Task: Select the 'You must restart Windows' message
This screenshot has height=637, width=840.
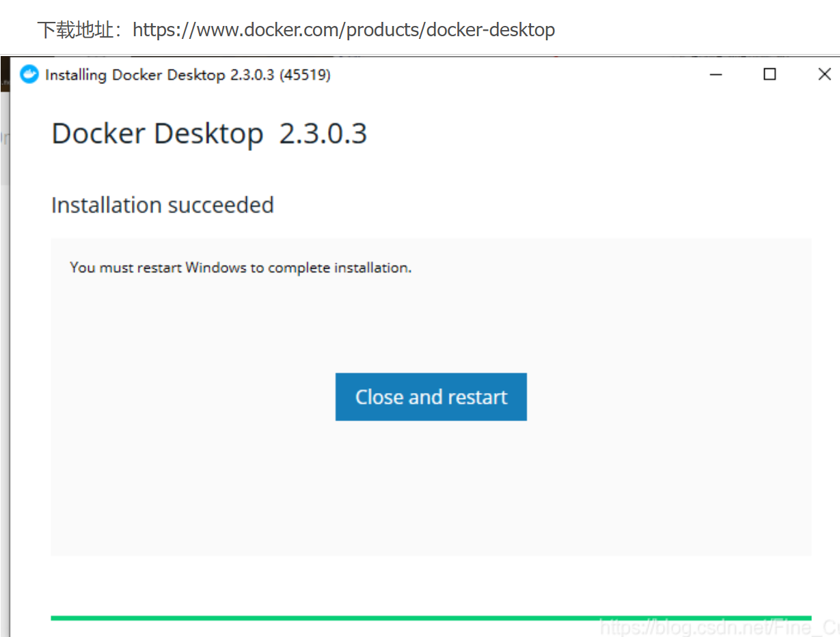Action: point(241,268)
